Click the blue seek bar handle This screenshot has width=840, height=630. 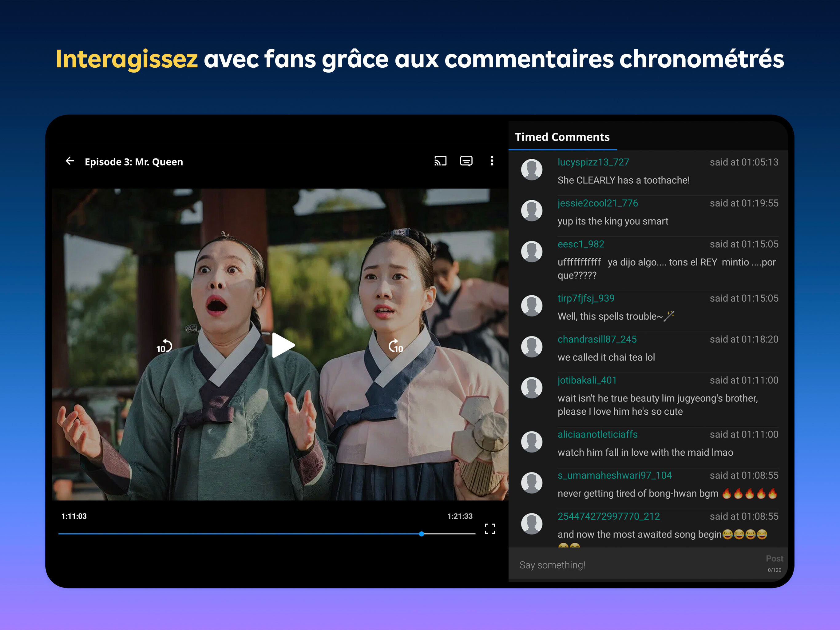[421, 534]
